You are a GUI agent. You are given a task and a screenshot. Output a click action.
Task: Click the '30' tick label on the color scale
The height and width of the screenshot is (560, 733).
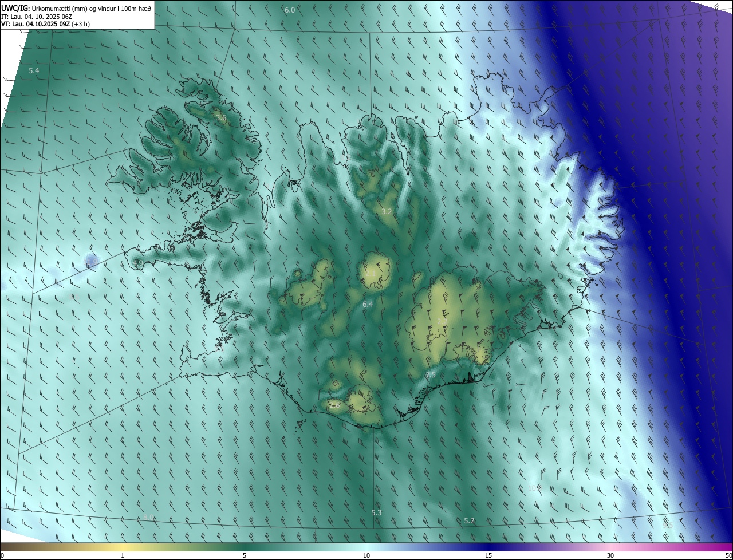(610, 555)
